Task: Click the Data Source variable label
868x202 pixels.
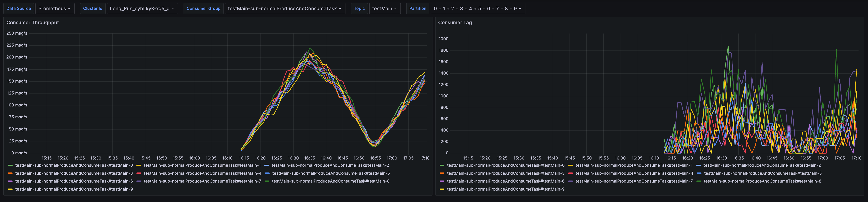Action: point(19,8)
